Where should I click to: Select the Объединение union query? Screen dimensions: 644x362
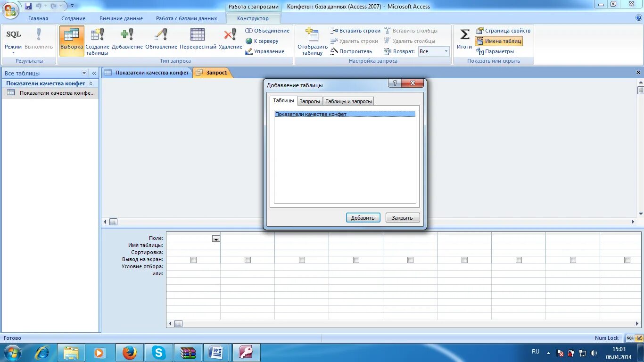[x=267, y=31]
